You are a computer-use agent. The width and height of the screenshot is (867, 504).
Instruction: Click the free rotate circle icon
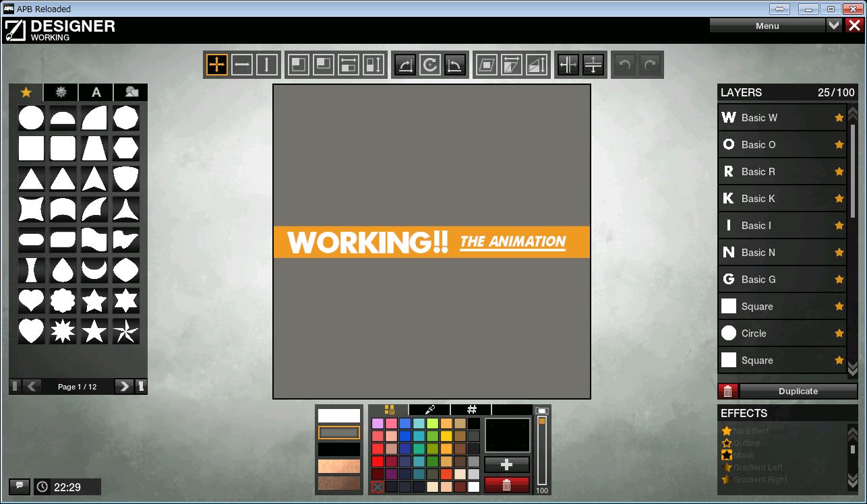[429, 65]
